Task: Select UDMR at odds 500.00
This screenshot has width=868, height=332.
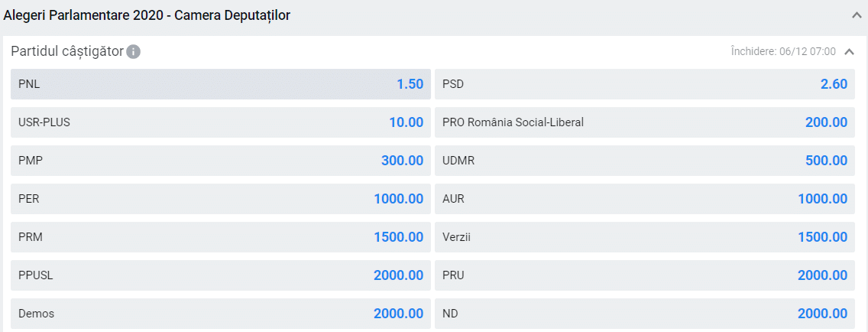Action: tap(645, 161)
